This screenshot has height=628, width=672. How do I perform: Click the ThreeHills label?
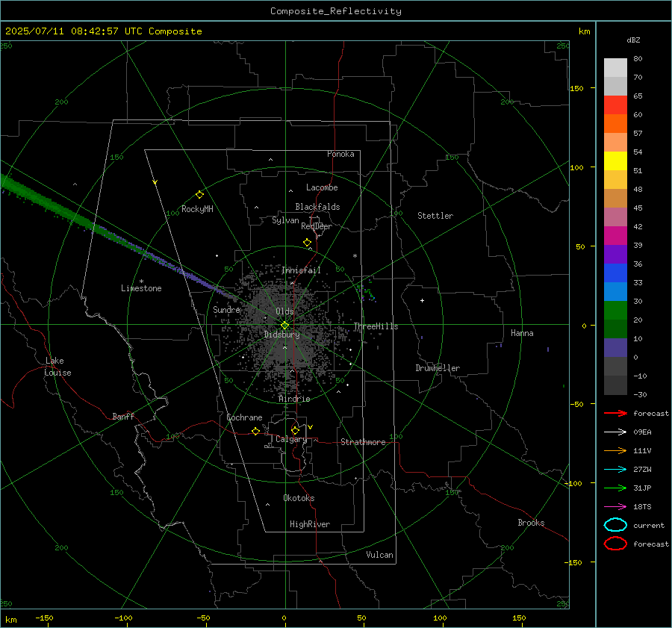click(x=376, y=326)
